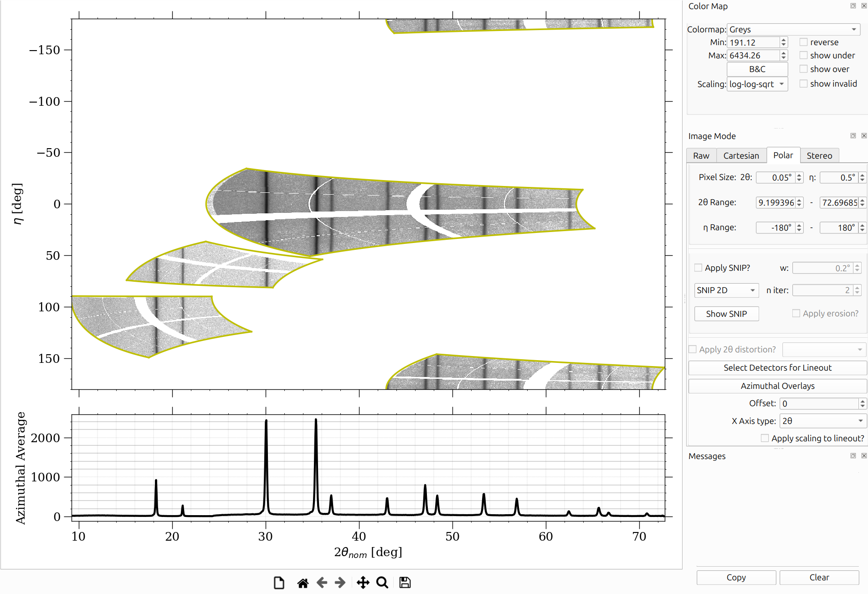Switch to the Cartesian tab

click(741, 155)
